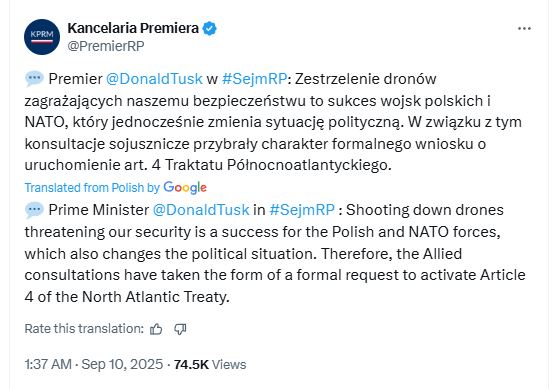Toggle the 'Translated from Polish by' link

(x=92, y=188)
